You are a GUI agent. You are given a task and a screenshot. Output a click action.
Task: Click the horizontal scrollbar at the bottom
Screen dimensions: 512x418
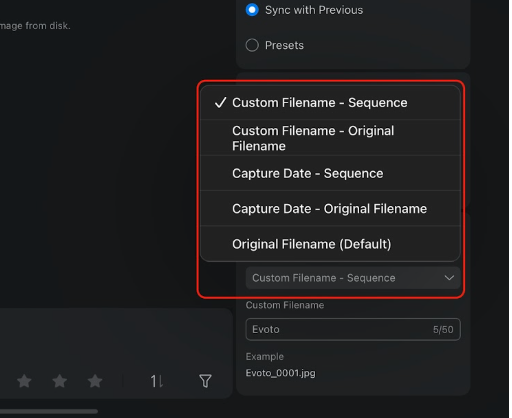pos(49,411)
